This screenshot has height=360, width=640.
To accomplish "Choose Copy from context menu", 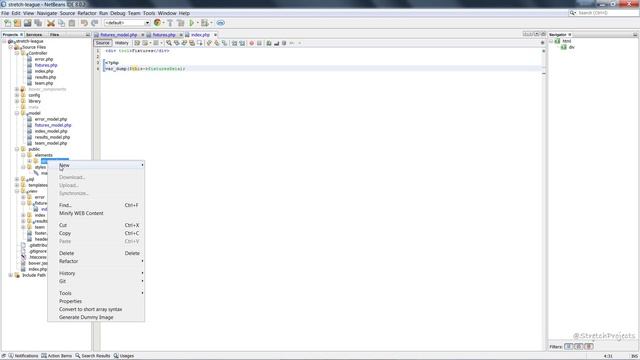I will click(x=96, y=233).
